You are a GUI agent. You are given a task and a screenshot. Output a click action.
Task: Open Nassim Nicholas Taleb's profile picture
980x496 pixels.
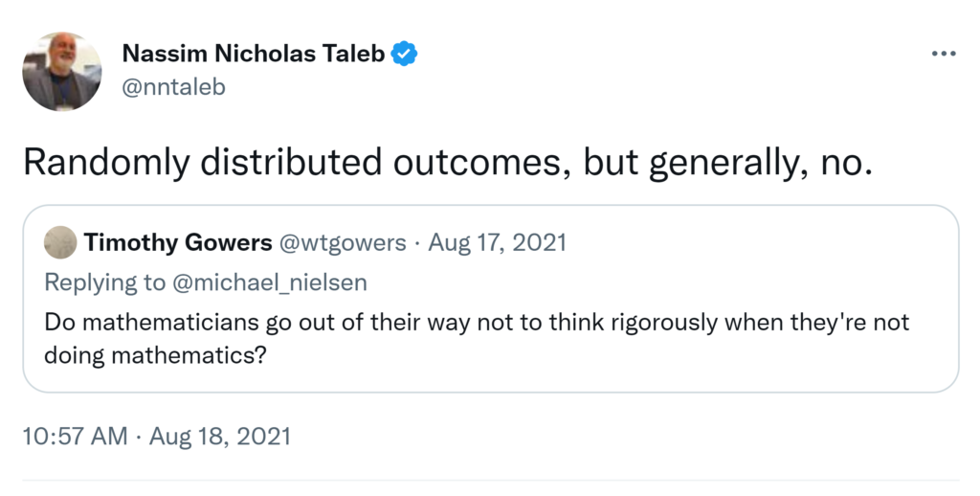[x=62, y=72]
